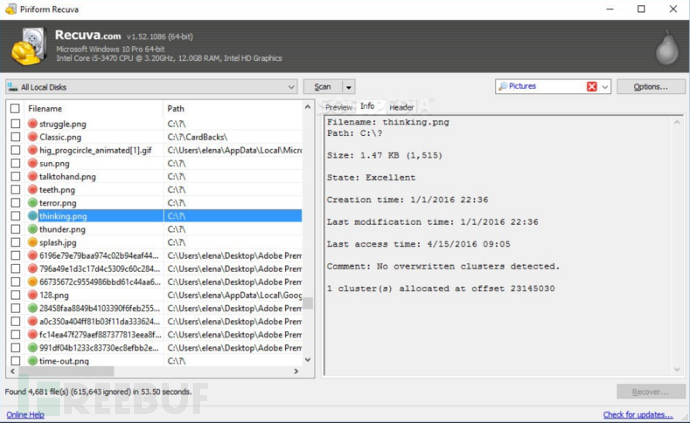This screenshot has height=423, width=690.
Task: Check the box for struggle.png
Action: point(15,124)
